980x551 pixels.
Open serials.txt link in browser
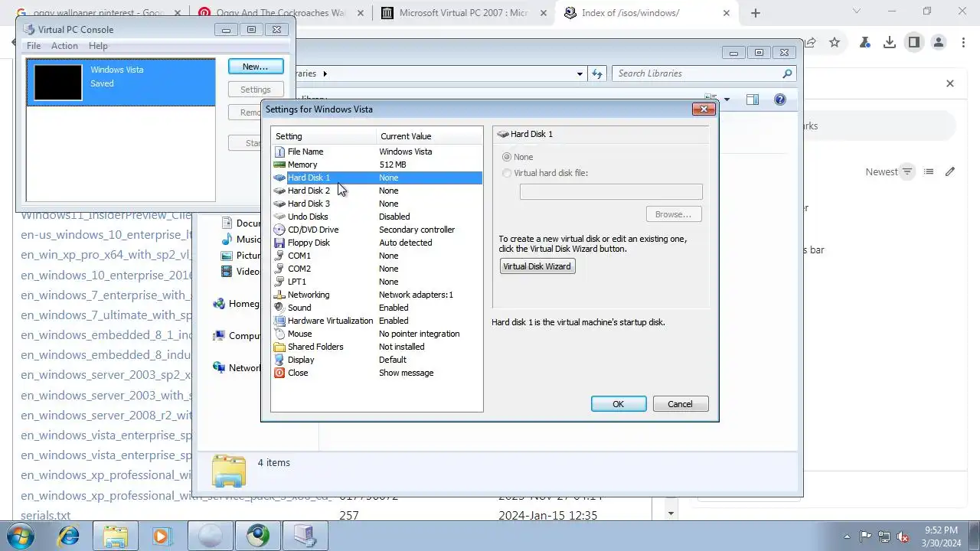pyautogui.click(x=46, y=516)
